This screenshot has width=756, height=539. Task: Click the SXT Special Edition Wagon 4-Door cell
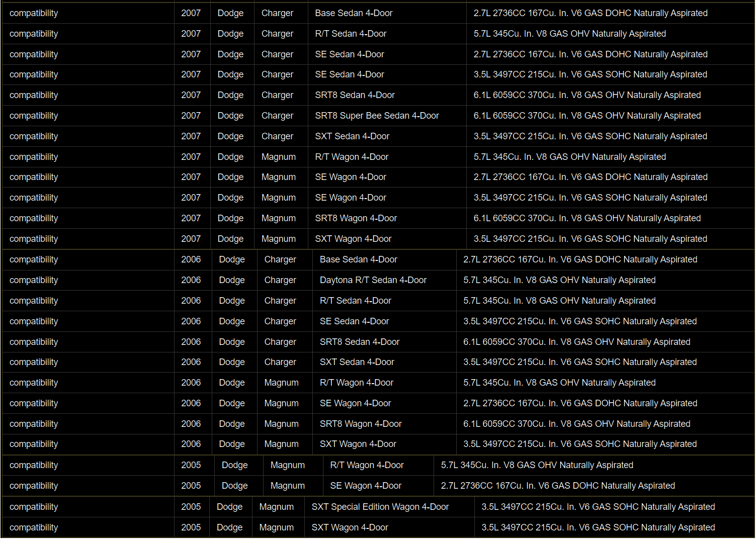click(380, 507)
